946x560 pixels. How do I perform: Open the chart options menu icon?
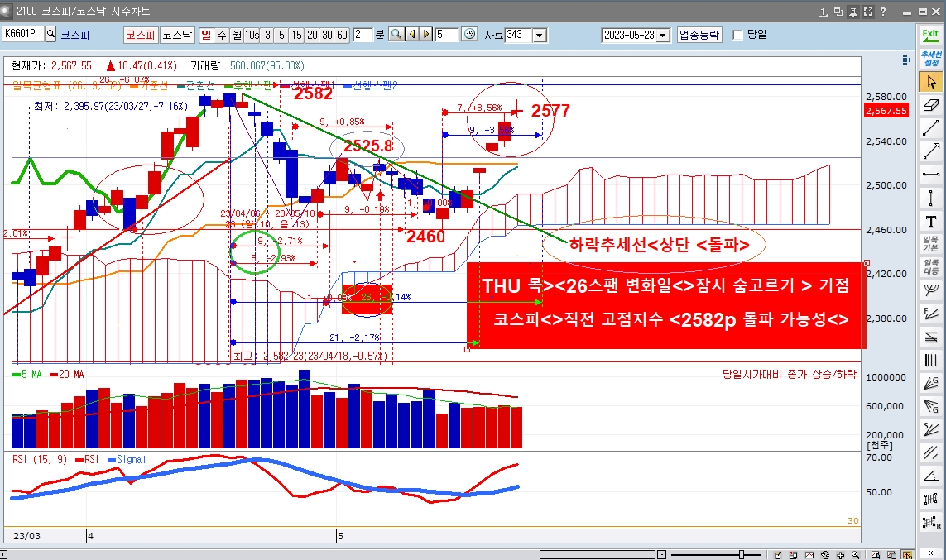906,60
